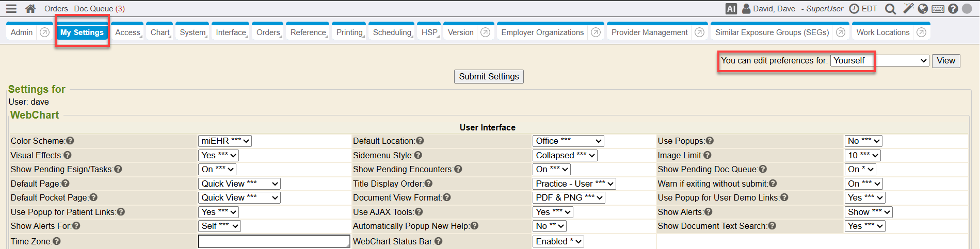Change the Visual Effects Yes/No selector
The width and height of the screenshot is (980, 249).
[219, 155]
